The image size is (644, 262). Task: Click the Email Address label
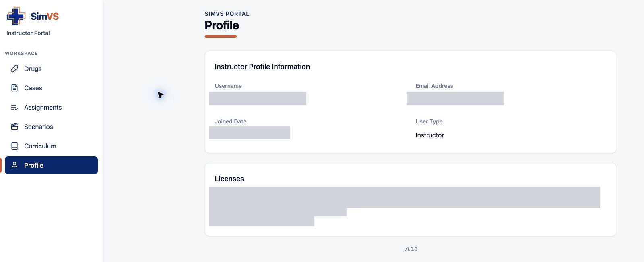click(x=434, y=86)
